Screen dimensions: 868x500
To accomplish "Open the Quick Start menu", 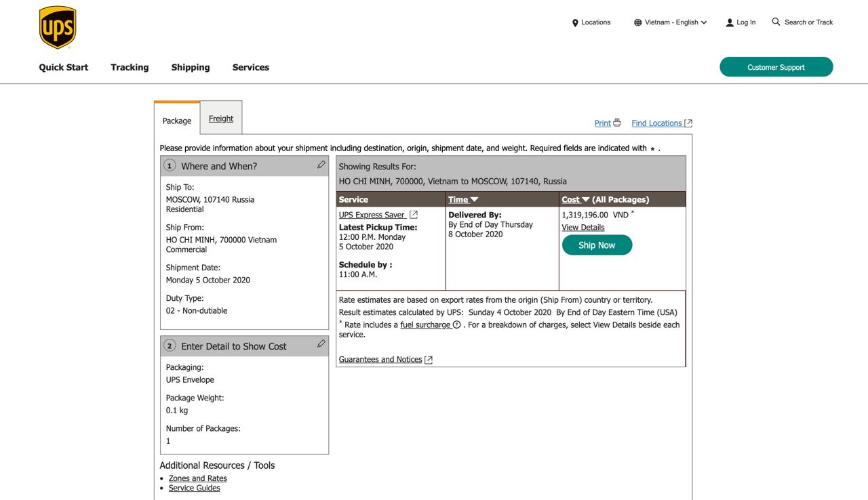I will [64, 67].
